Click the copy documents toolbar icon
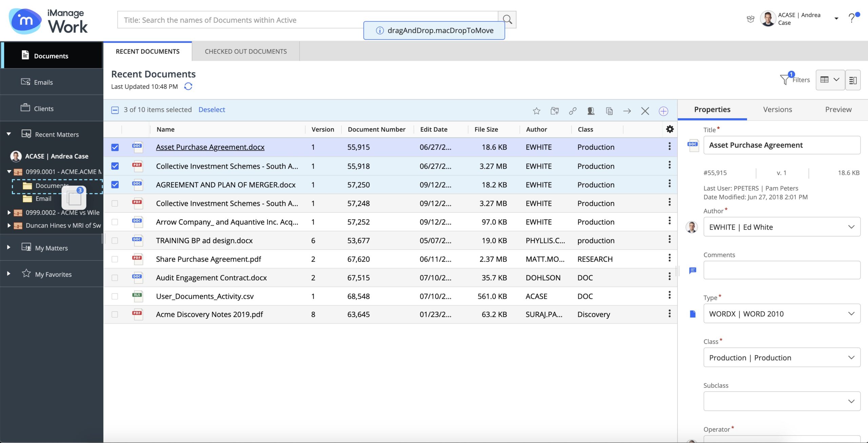 609,111
